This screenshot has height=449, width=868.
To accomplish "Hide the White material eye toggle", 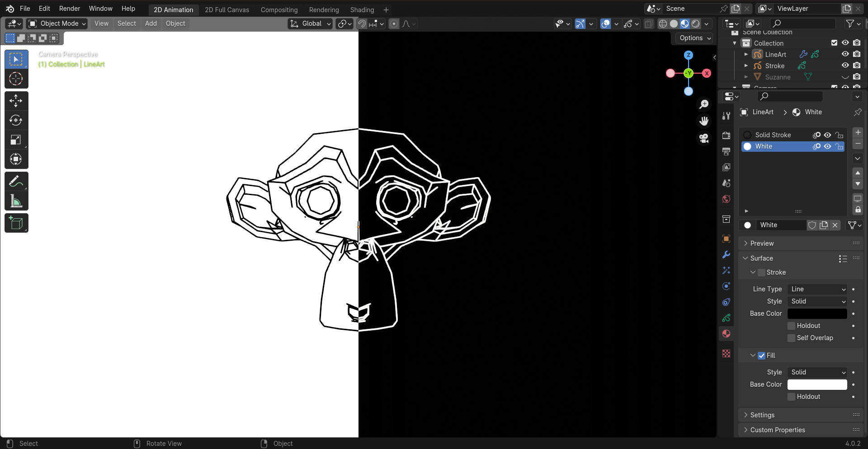I will 827,146.
